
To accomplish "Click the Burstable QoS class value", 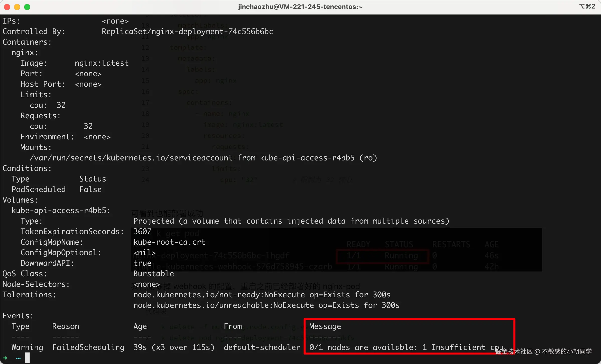I will tap(154, 274).
